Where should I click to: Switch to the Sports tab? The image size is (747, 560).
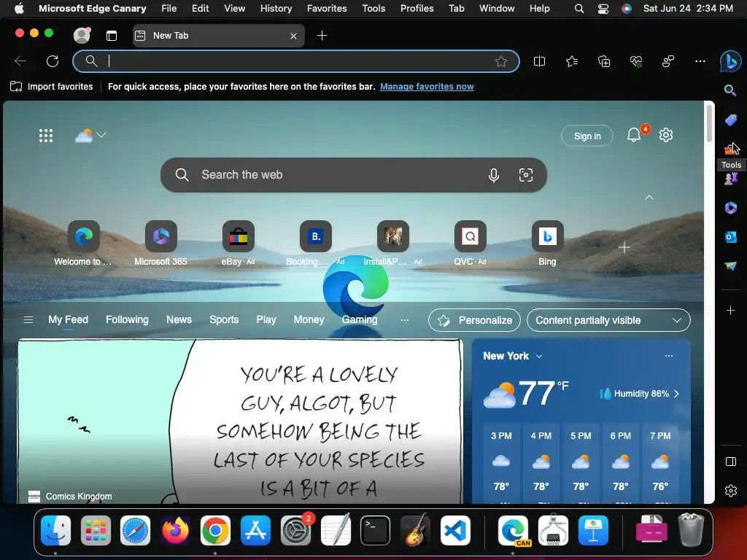pos(224,320)
